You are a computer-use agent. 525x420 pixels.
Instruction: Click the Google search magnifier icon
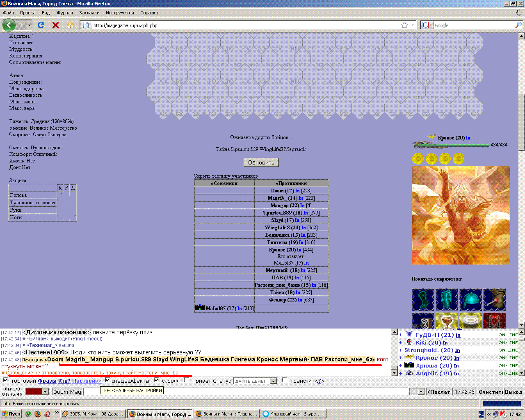click(x=518, y=25)
